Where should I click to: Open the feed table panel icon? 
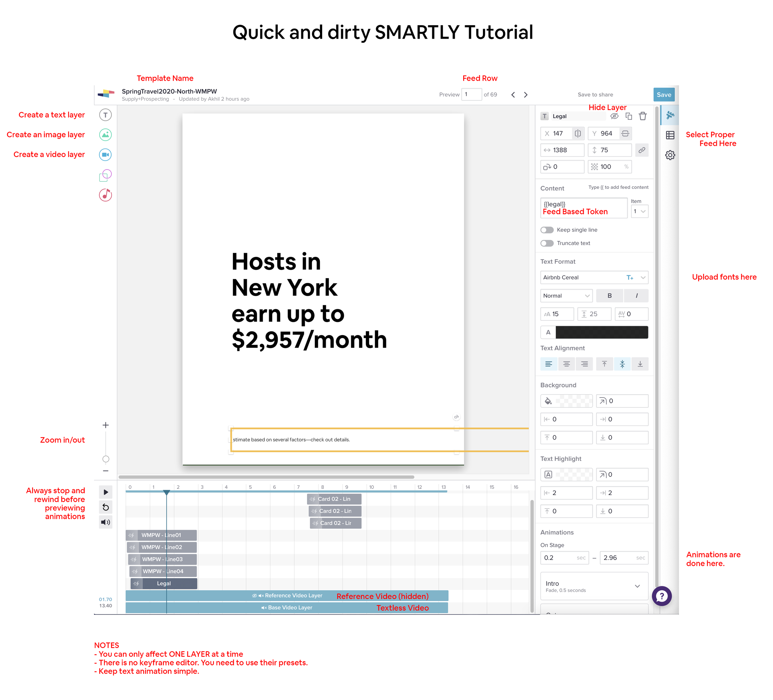click(670, 135)
